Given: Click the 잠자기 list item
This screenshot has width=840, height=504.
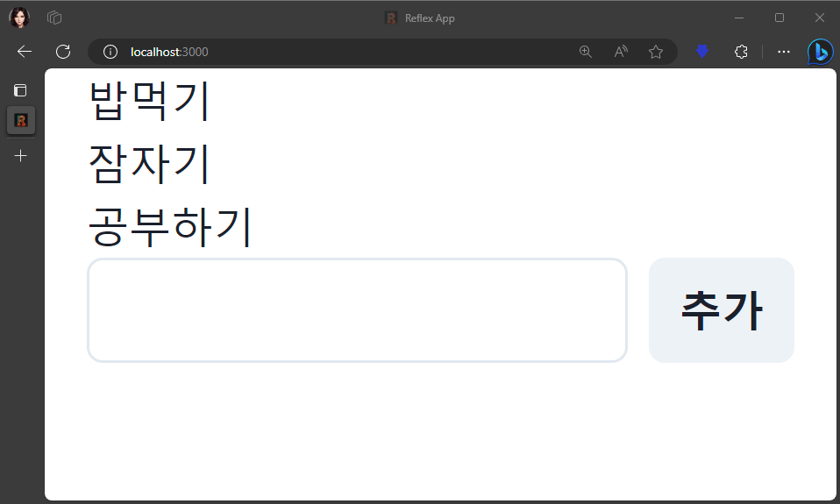Looking at the screenshot, I should pos(149,164).
